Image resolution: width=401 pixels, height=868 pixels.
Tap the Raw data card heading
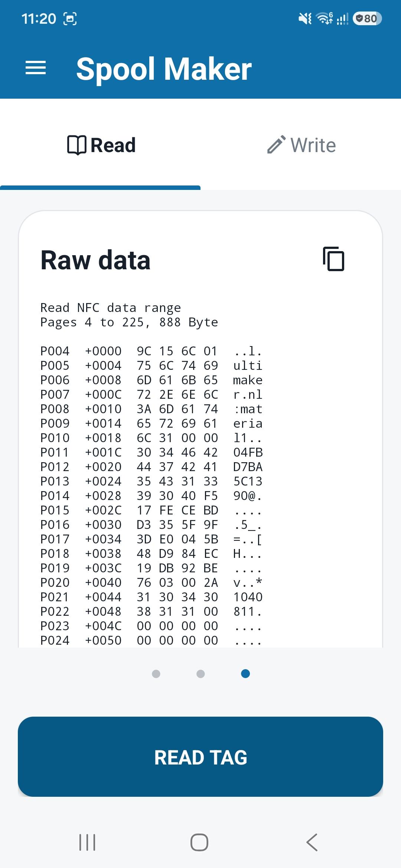click(x=95, y=260)
